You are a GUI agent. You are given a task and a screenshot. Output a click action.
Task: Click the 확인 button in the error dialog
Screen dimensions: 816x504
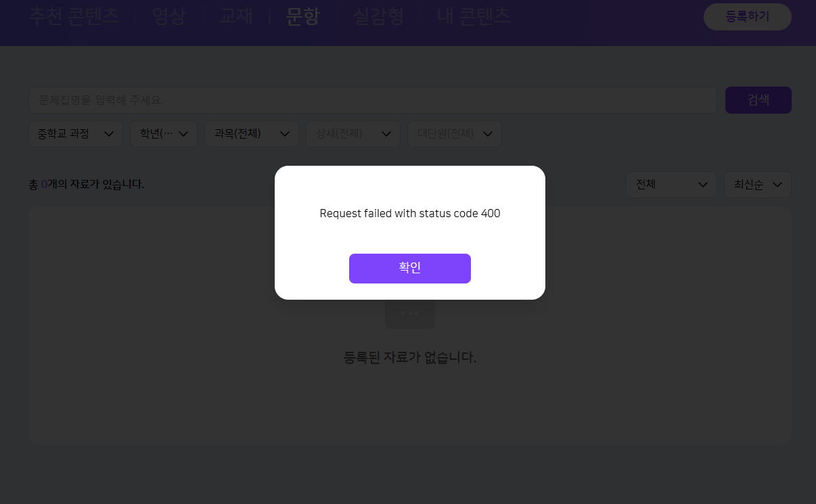[x=409, y=269]
